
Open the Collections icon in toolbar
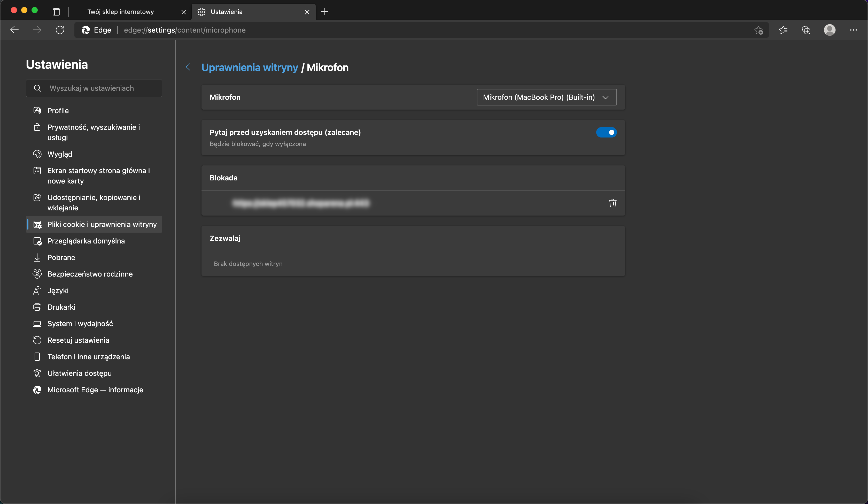click(806, 30)
